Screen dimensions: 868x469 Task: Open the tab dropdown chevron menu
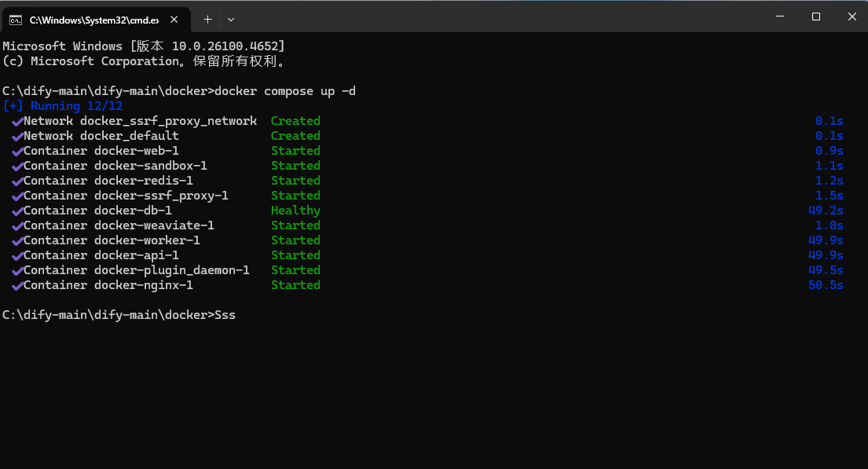click(x=229, y=19)
